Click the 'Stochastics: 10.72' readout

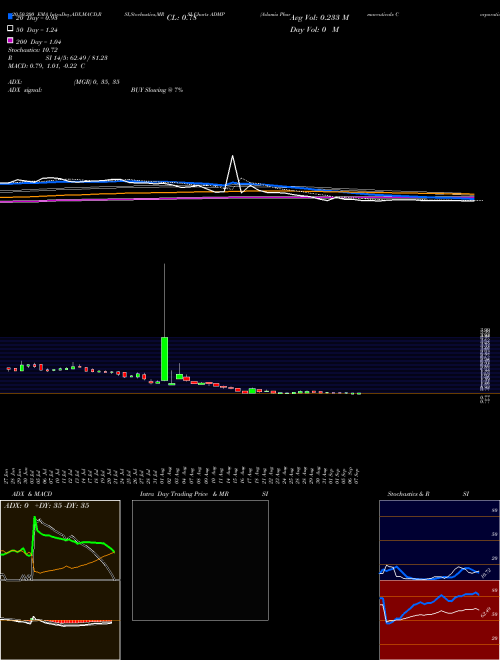[x=33, y=50]
